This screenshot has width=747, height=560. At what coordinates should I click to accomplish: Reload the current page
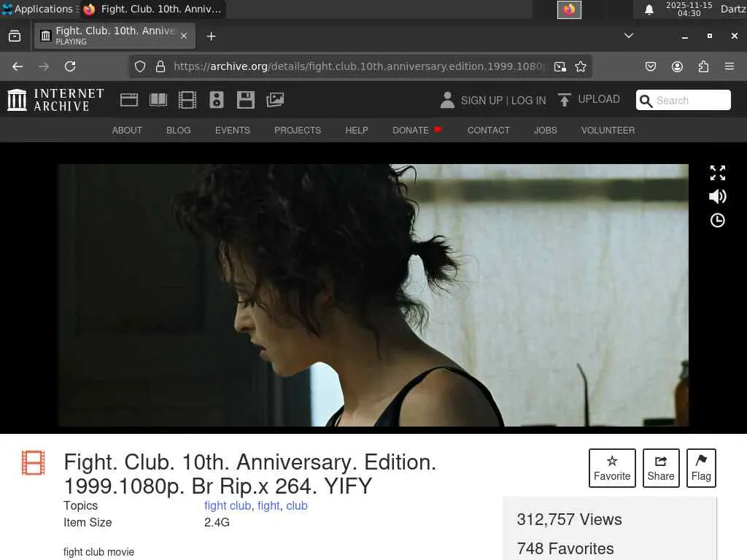[x=70, y=66]
